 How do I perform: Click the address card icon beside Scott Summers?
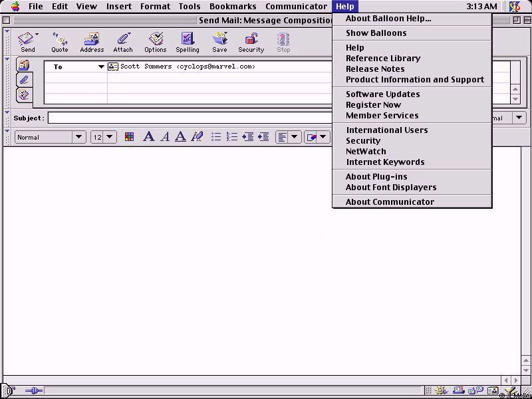pyautogui.click(x=113, y=66)
